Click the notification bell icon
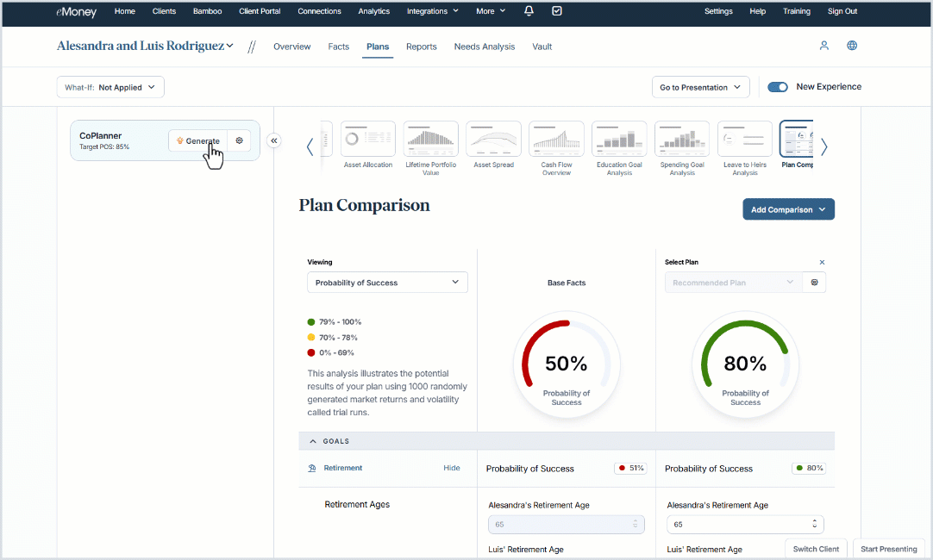Viewport: 933px width, 560px height. tap(529, 11)
